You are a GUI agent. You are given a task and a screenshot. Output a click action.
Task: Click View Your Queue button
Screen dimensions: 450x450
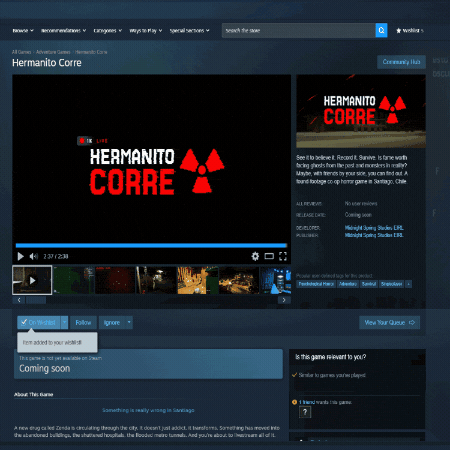point(389,322)
